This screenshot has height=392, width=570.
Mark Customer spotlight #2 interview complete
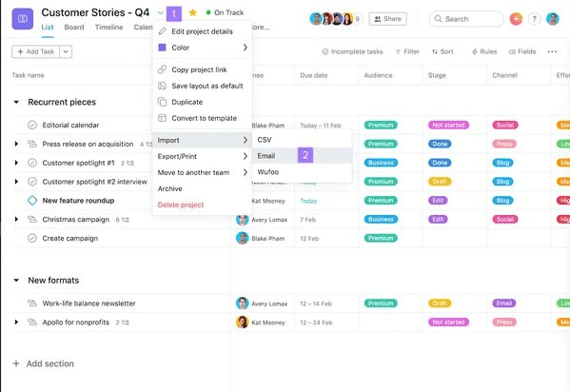(32, 182)
